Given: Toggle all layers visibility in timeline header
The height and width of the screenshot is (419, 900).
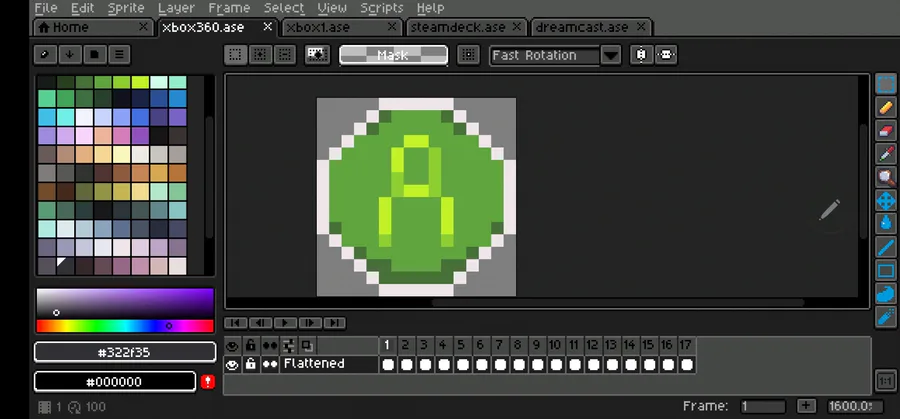Looking at the screenshot, I should 232,345.
